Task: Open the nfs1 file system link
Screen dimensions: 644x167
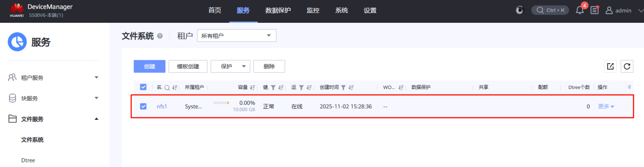Action: tap(162, 106)
